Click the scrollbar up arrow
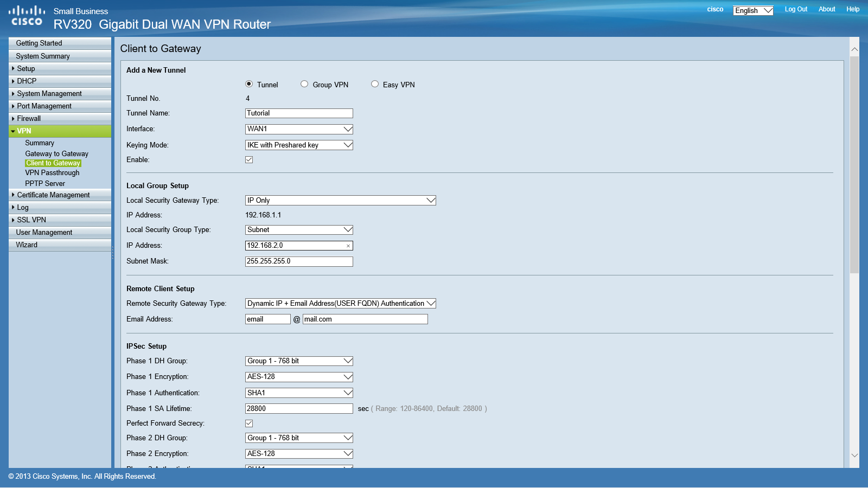Image resolution: width=868 pixels, height=488 pixels. [854, 49]
